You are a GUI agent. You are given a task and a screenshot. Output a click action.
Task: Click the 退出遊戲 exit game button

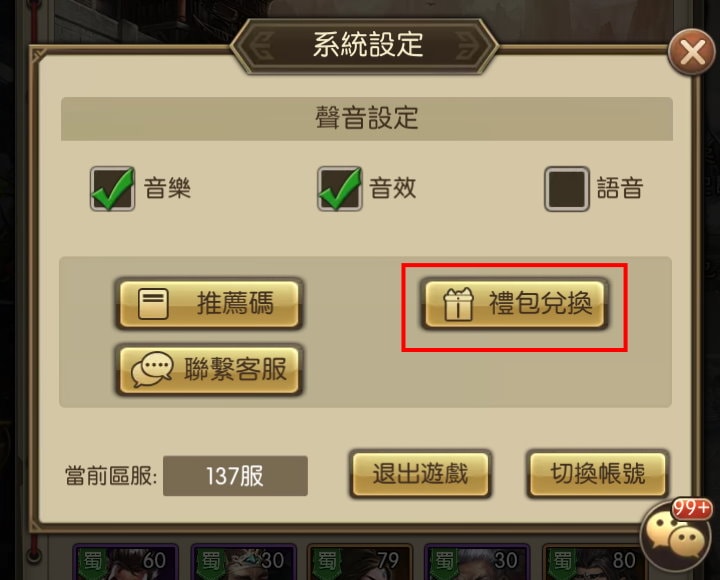pos(420,474)
